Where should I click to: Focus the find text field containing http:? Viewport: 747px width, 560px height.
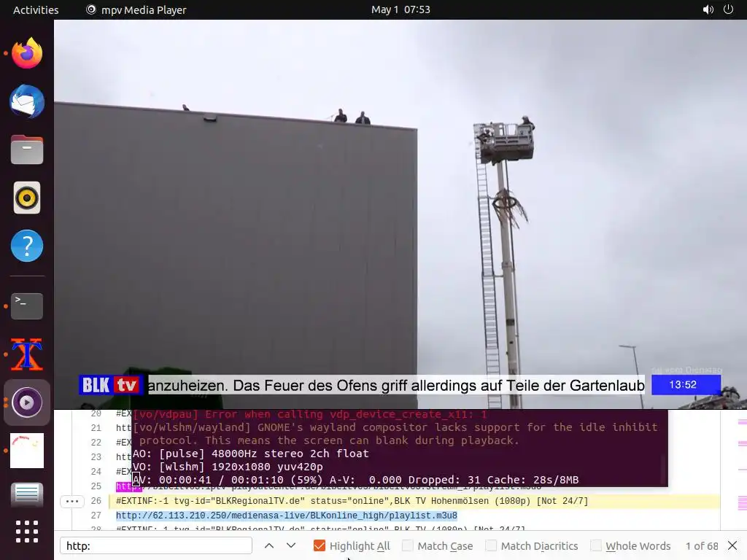[156, 545]
